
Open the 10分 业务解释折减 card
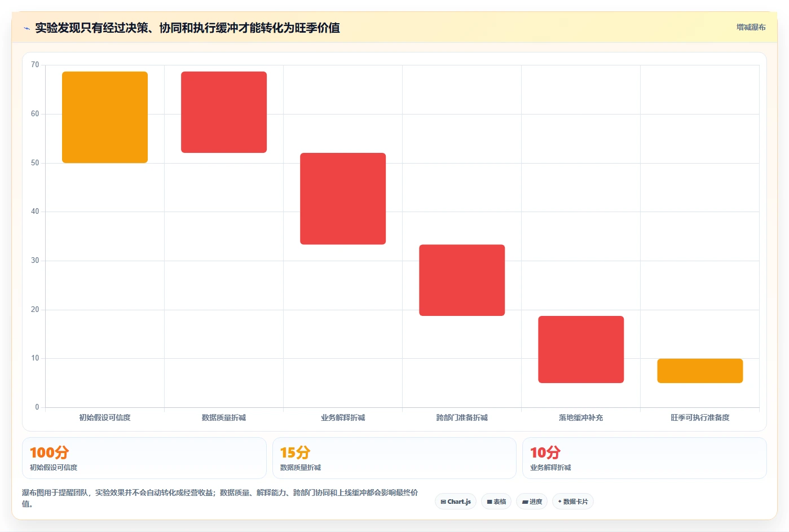(645, 458)
